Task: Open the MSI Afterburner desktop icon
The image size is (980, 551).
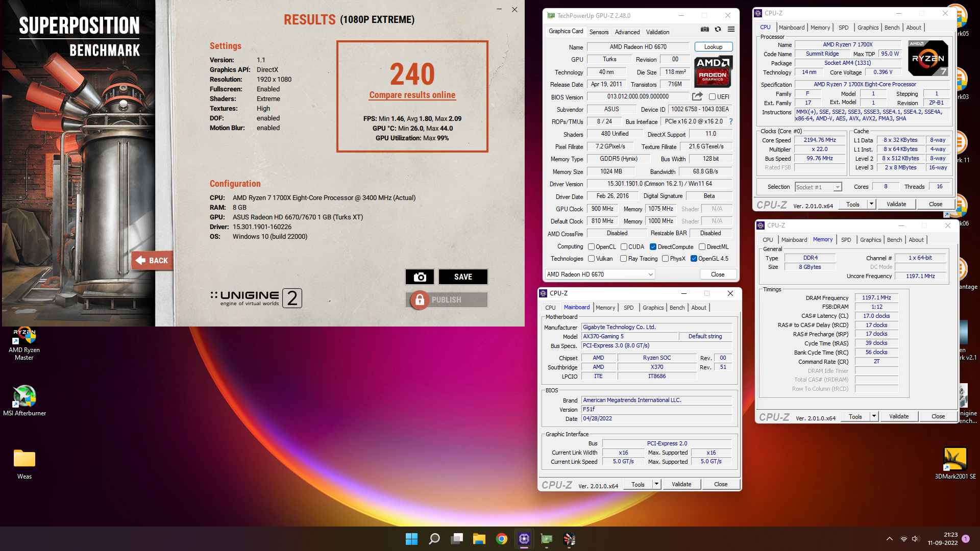Action: 24,402
